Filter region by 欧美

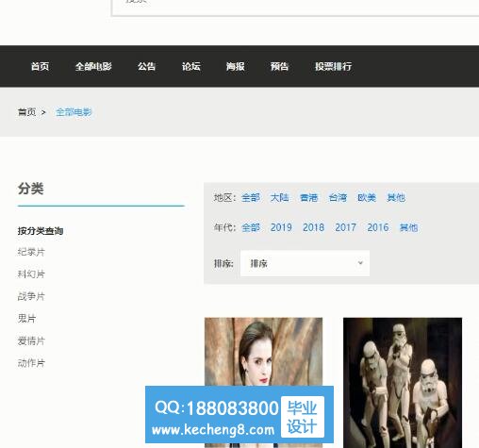pyautogui.click(x=367, y=197)
